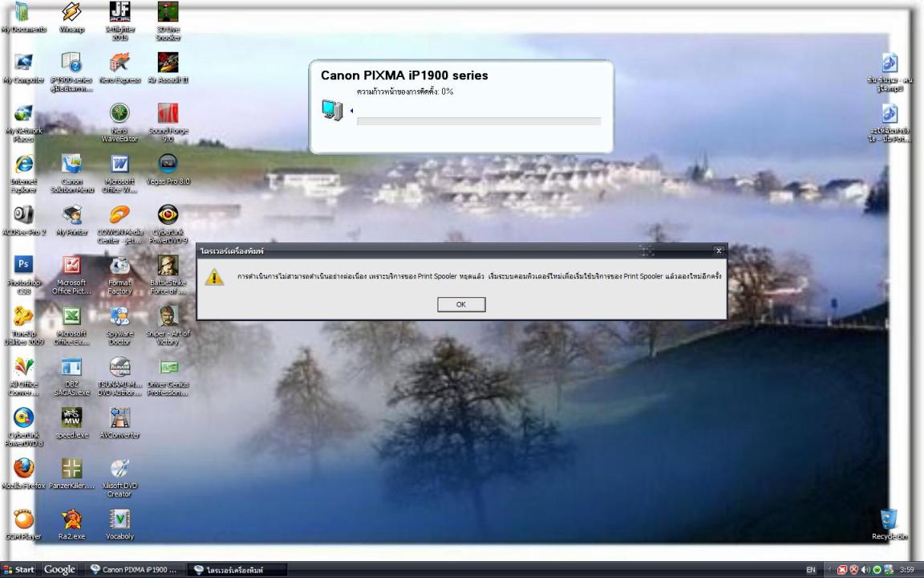The width and height of the screenshot is (924, 578).
Task: Open TSUNAMI MPEG DVD Author shortcut
Action: pos(120,377)
